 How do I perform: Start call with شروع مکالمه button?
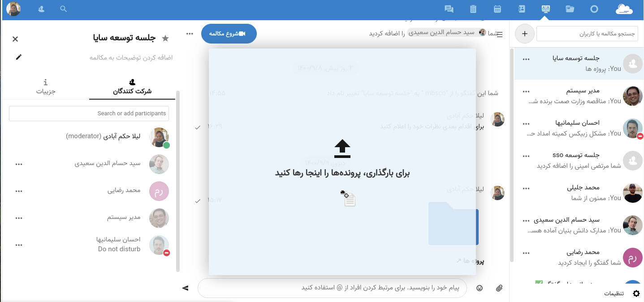pos(229,34)
